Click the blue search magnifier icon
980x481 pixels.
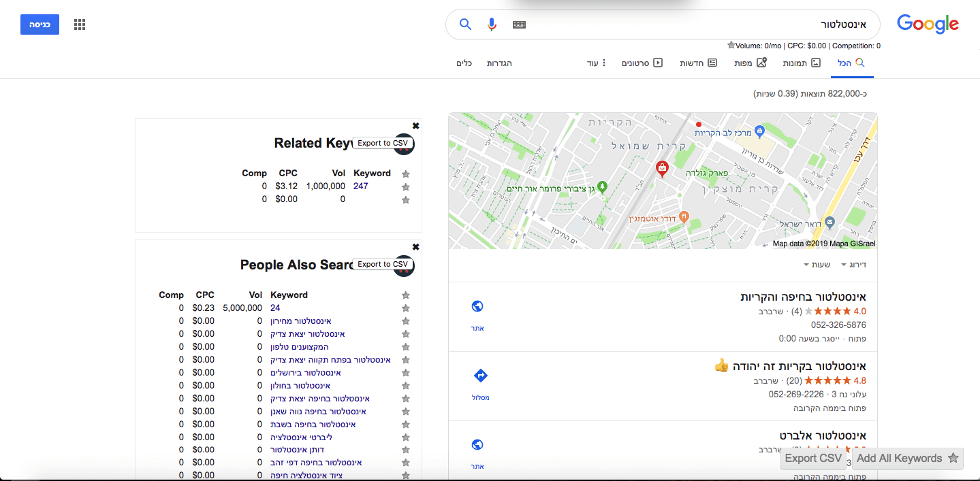(x=466, y=24)
